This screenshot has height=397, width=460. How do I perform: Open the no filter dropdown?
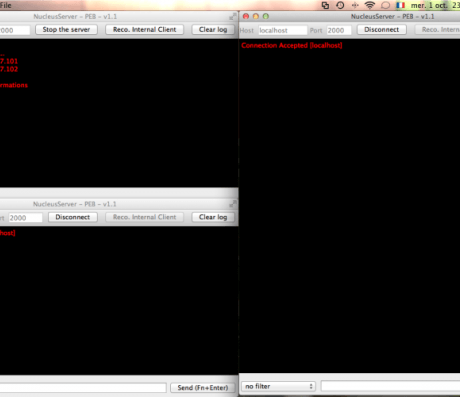(x=278, y=386)
